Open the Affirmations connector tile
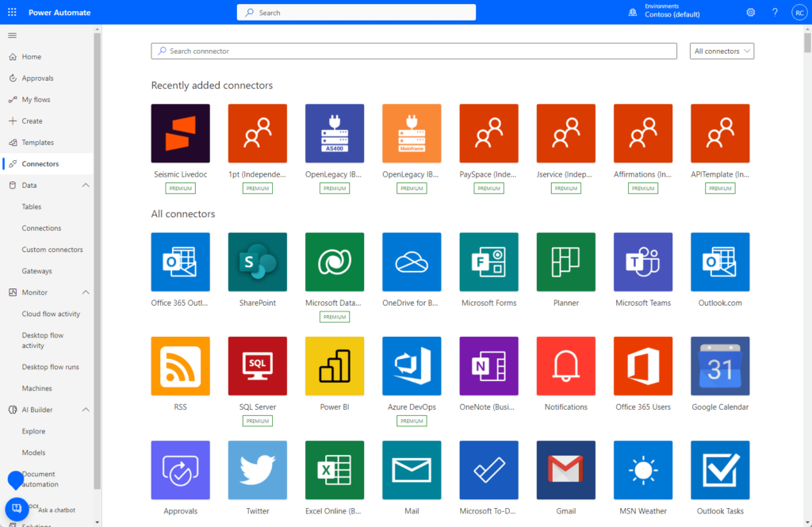 [x=643, y=133]
